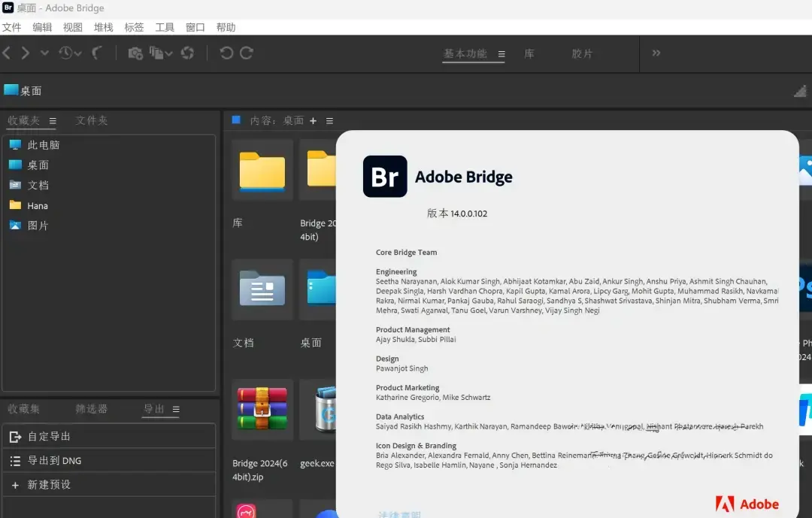812x518 pixels.
Task: Click the Undo icon
Action: coord(225,53)
